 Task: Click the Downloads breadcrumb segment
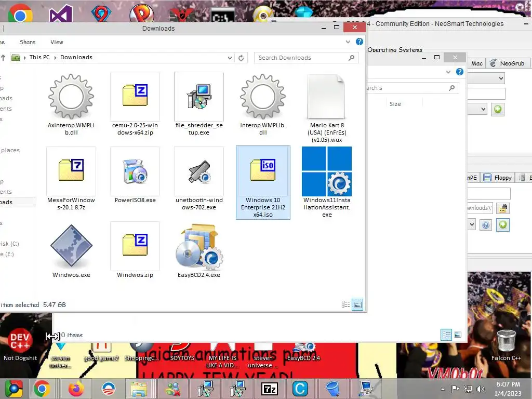76,57
